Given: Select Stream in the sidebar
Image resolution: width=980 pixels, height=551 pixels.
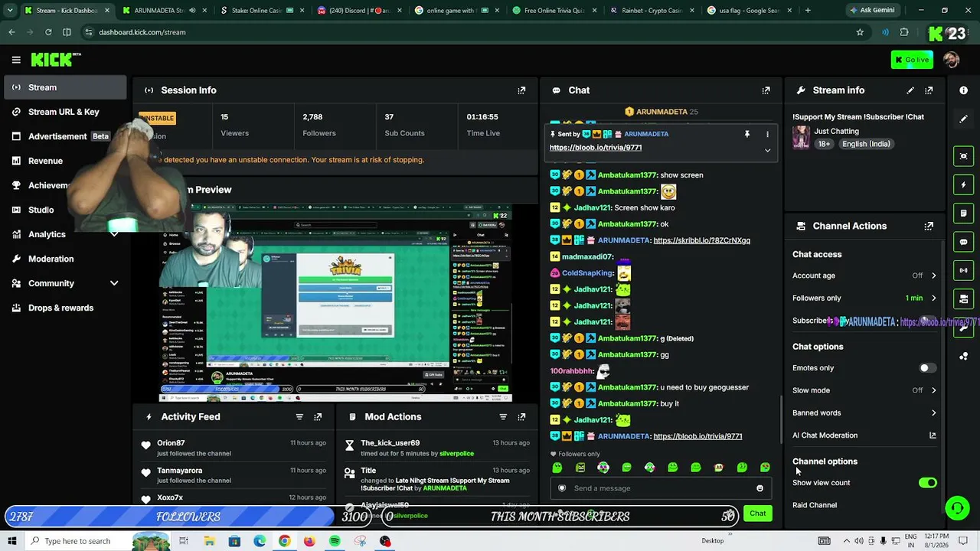Looking at the screenshot, I should pos(64,87).
